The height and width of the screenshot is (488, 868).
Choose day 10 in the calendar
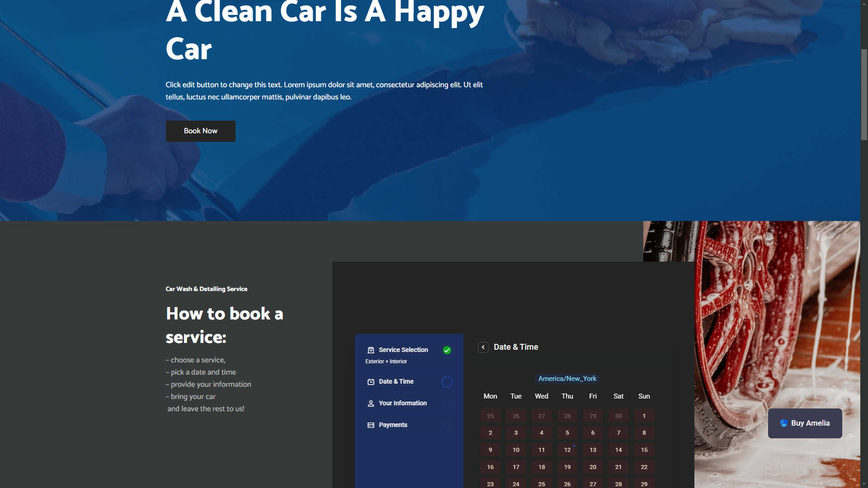pos(516,450)
